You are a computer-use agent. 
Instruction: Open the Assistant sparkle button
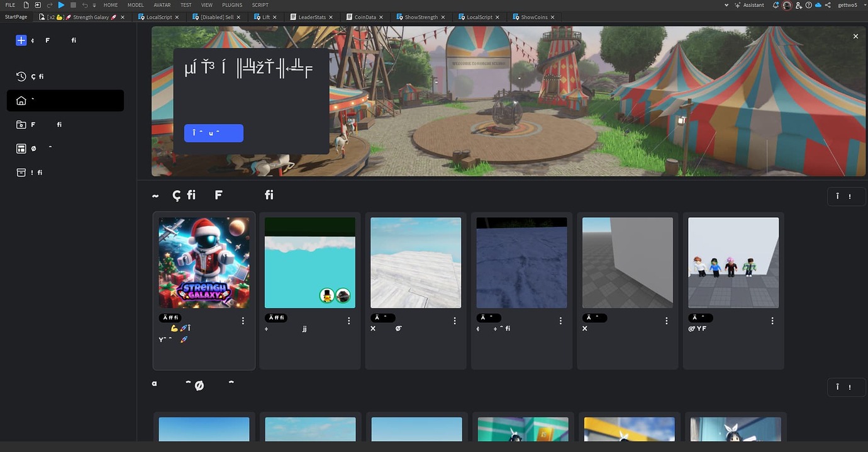tap(749, 5)
